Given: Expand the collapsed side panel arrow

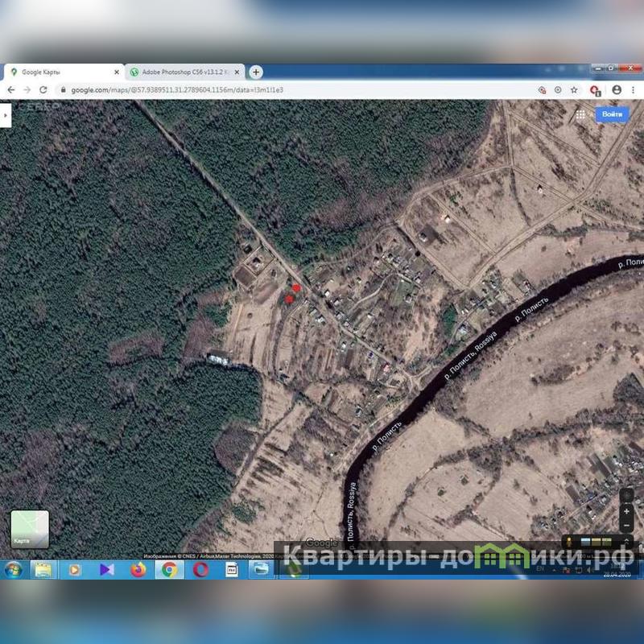Looking at the screenshot, I should 5,115.
